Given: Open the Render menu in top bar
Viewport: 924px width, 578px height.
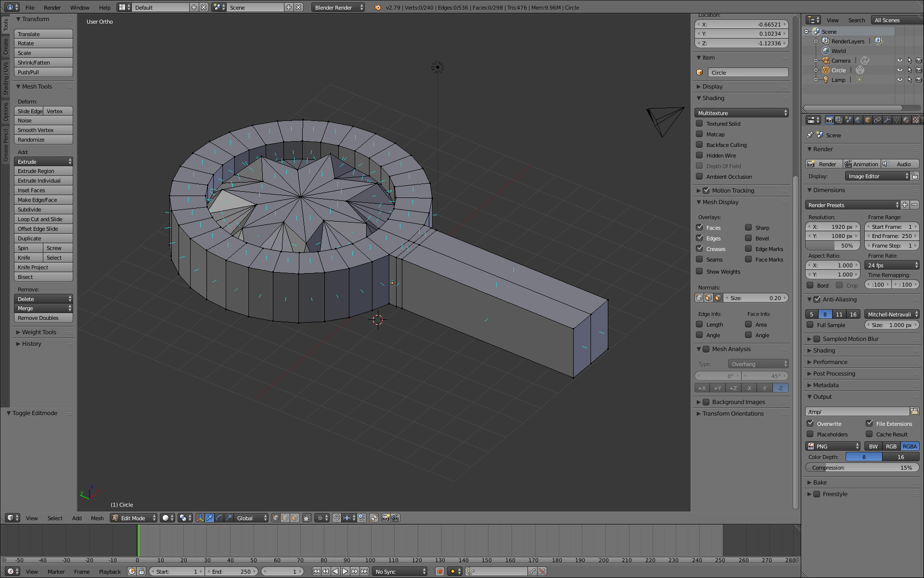Looking at the screenshot, I should coord(52,7).
